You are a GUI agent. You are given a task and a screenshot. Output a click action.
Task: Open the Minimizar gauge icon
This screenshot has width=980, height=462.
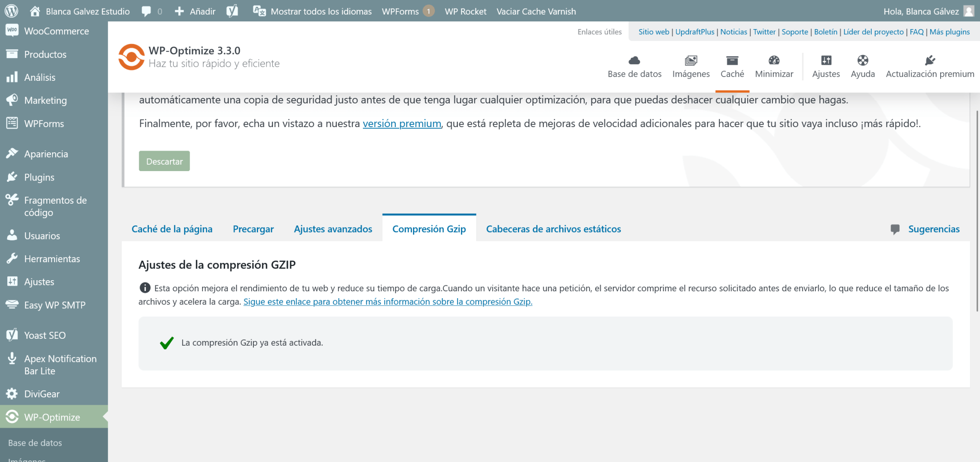point(774,60)
